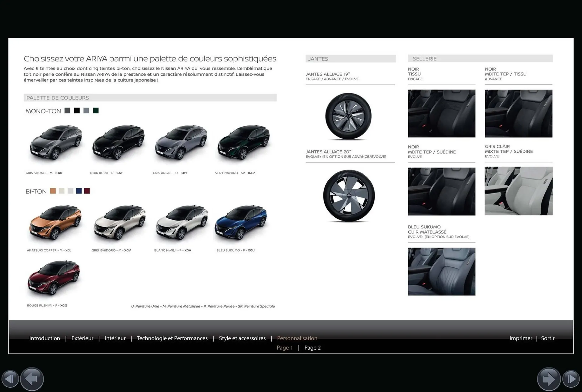Click the Bleu Sukumo Cuir Matelassé seat image
The image size is (582, 392).
(x=441, y=271)
